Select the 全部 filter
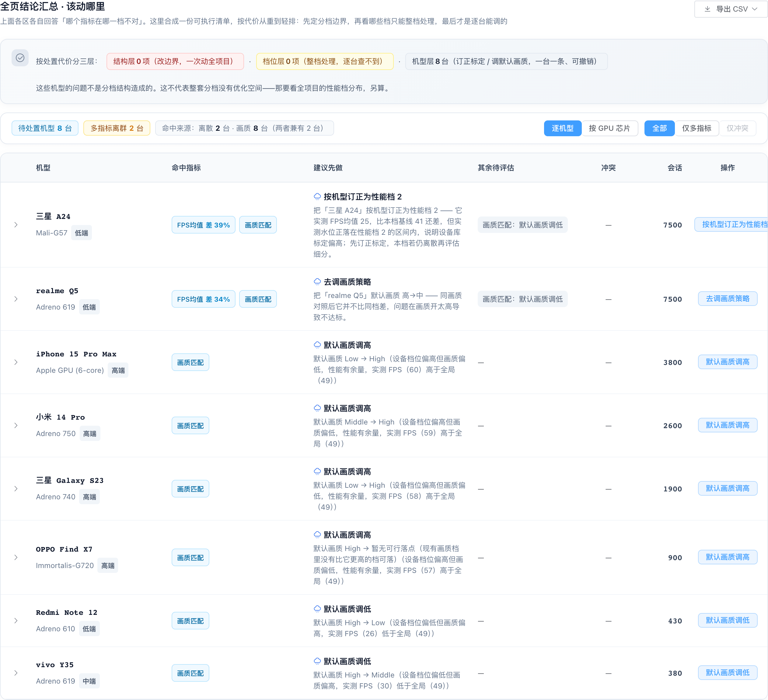The width and height of the screenshot is (768, 700). (659, 128)
